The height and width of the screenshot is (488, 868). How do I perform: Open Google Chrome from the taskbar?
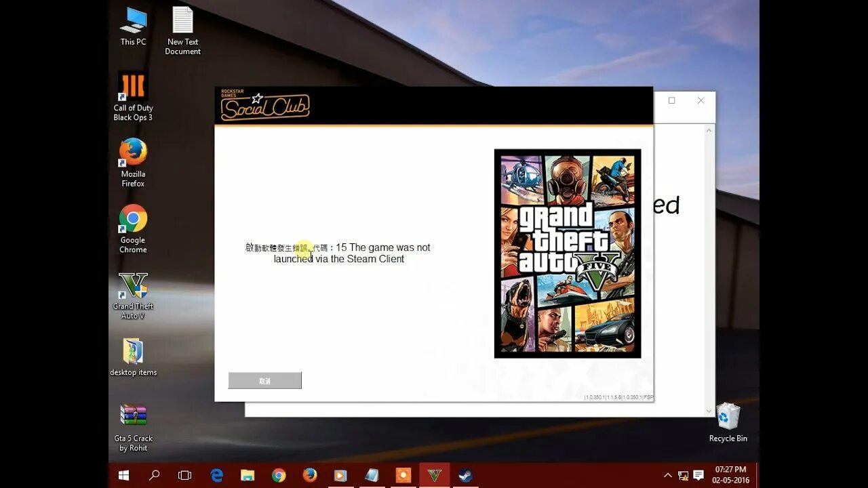pyautogui.click(x=279, y=475)
